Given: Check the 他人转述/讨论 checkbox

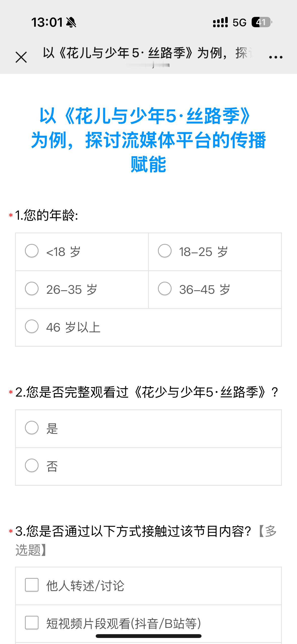Looking at the screenshot, I should [32, 585].
